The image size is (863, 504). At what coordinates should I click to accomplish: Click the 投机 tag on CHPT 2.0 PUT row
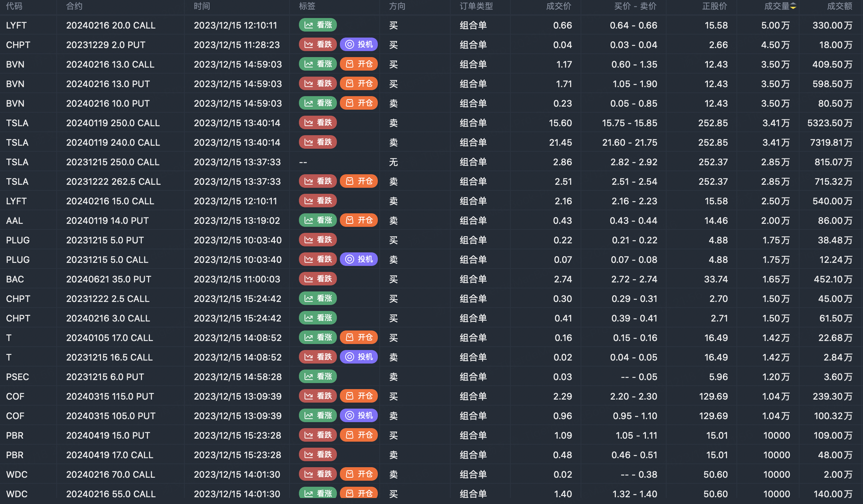[359, 45]
